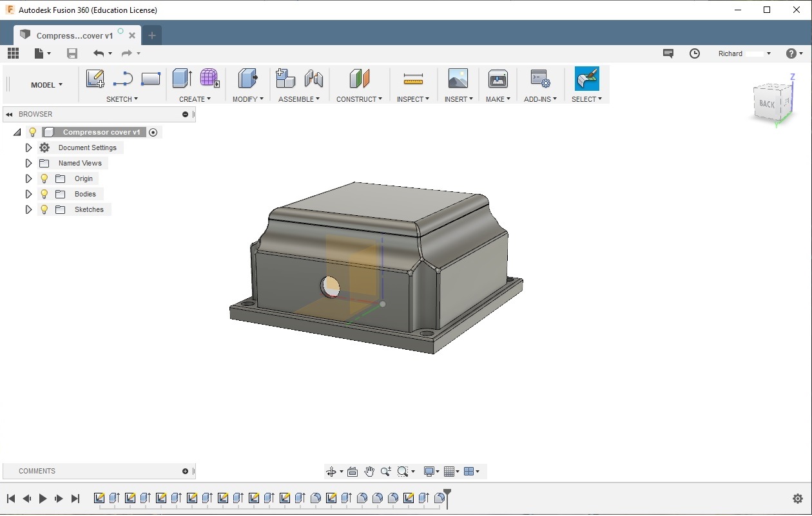Image resolution: width=812 pixels, height=516 pixels.
Task: Hide the Sketches folder via lightbulb
Action: point(44,209)
